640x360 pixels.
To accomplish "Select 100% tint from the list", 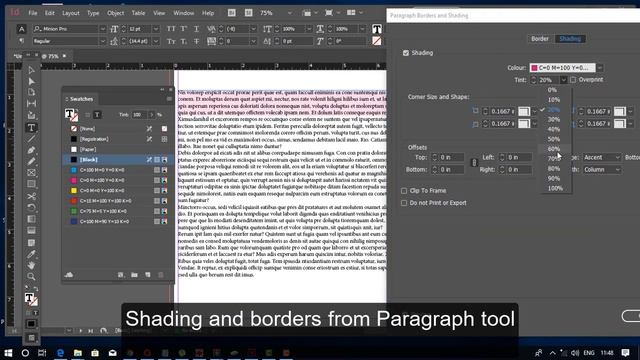I will (555, 188).
